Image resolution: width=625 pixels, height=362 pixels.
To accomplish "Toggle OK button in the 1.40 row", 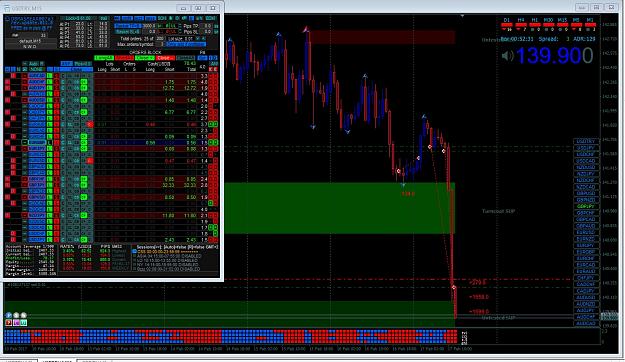I will (84, 100).
